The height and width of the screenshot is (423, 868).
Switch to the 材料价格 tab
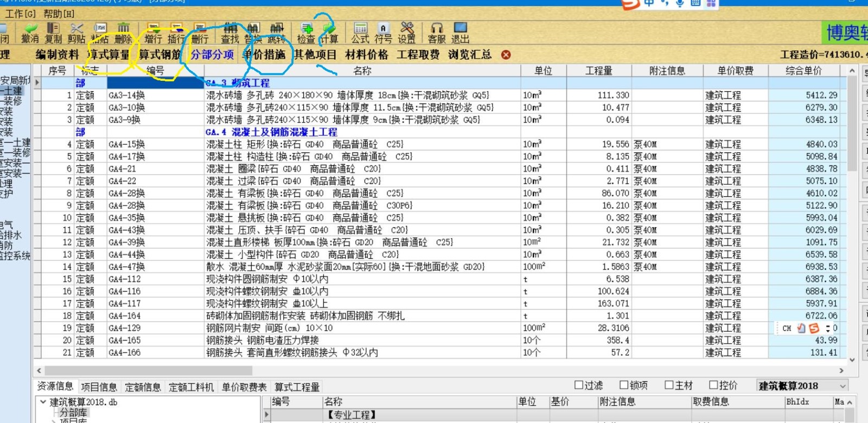point(367,55)
